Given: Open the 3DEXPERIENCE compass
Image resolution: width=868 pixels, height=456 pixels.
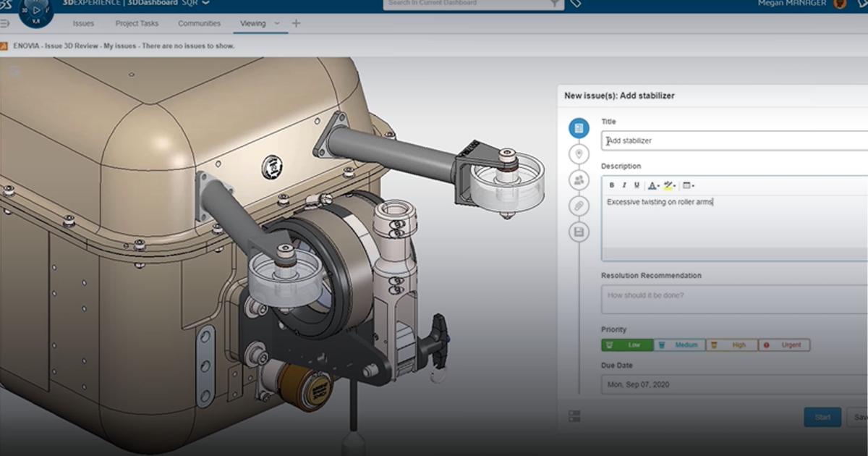Looking at the screenshot, I should [36, 10].
